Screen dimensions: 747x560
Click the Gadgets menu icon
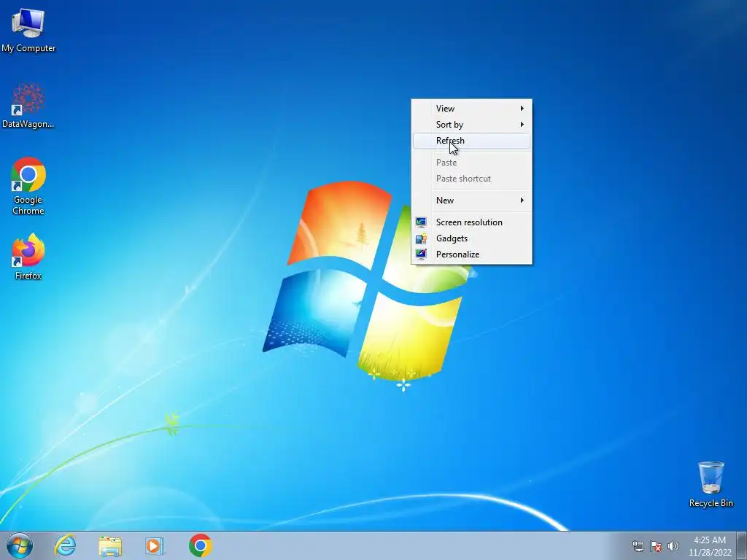click(421, 238)
